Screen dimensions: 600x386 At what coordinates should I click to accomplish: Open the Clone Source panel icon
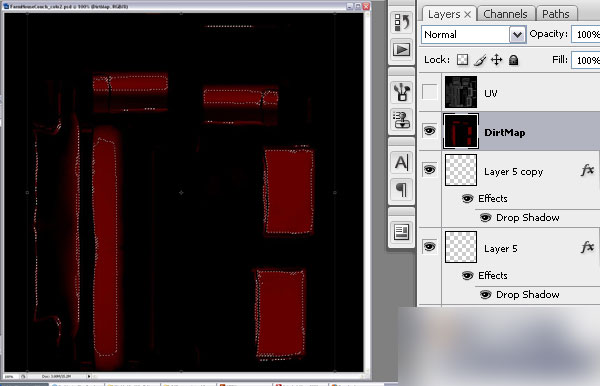click(x=401, y=119)
